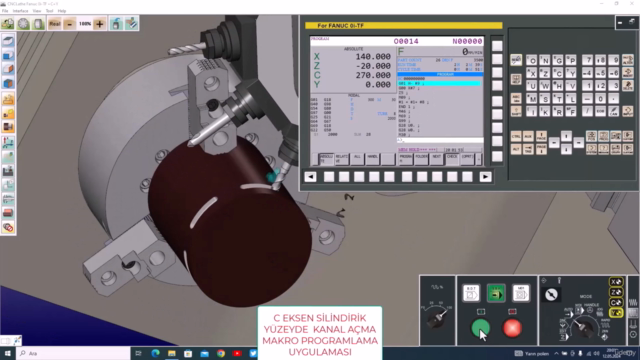Click the minus zoom button next to 100%
Screen dimensions: 640x360
tap(70, 24)
